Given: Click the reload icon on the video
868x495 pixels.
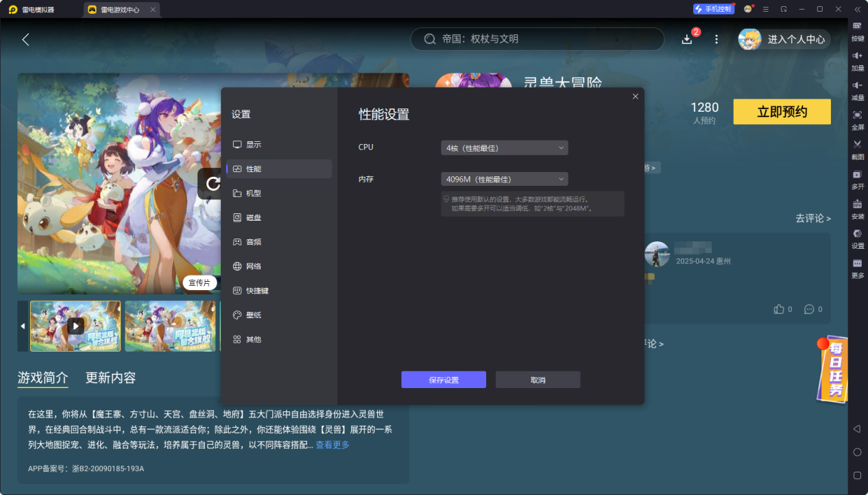Looking at the screenshot, I should click(x=213, y=183).
